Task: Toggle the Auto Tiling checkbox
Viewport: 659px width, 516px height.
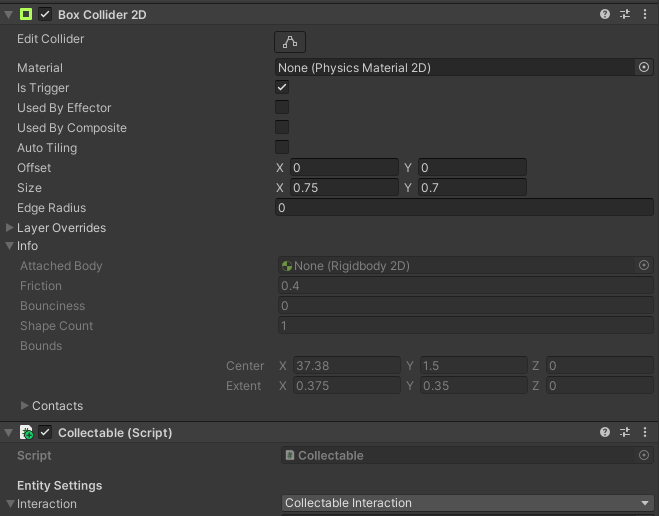Action: point(282,148)
